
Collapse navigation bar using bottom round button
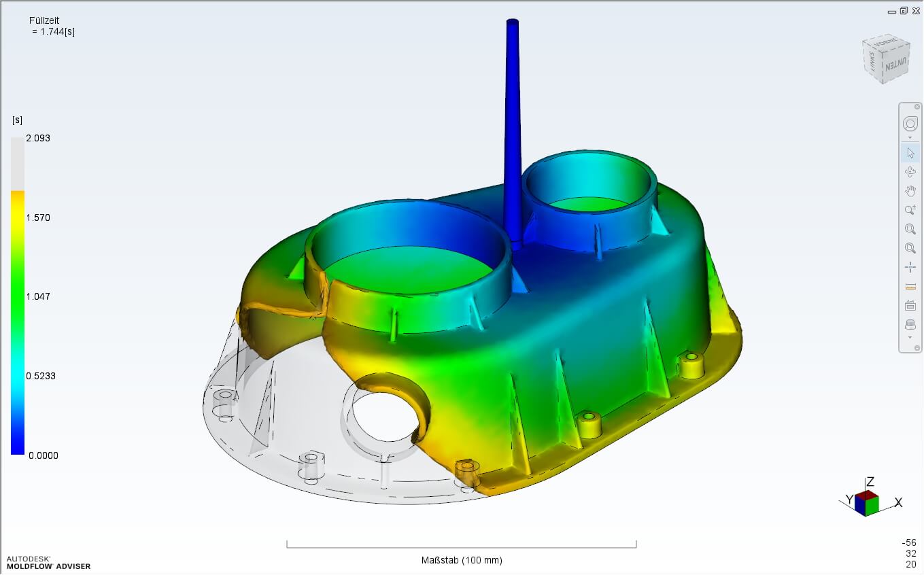click(x=917, y=347)
